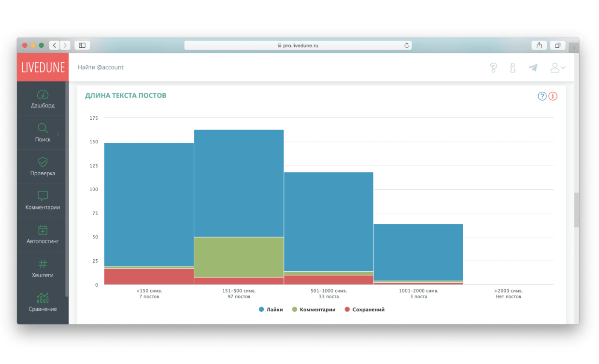Screen dimensions: 599x364
Task: Click the blue likes bar for 151–500 симв.
Action: click(x=239, y=183)
